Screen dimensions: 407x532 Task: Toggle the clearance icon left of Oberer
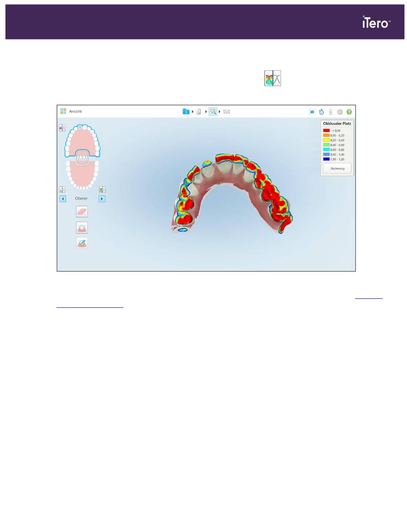click(62, 189)
